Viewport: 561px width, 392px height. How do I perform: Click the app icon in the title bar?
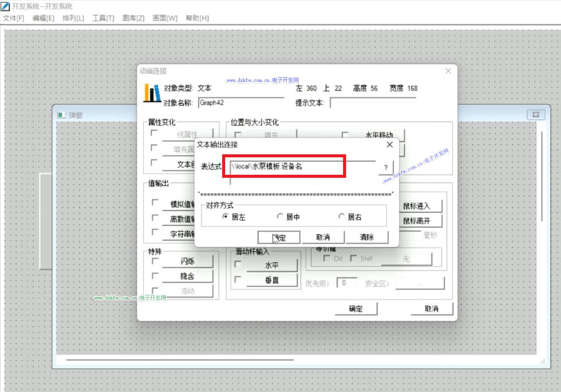pyautogui.click(x=5, y=6)
